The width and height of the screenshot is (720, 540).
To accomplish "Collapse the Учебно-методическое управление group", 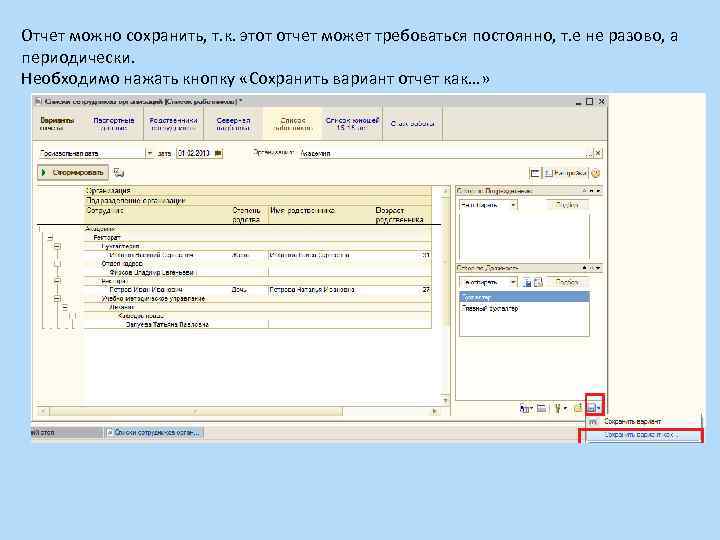I will [x=57, y=298].
